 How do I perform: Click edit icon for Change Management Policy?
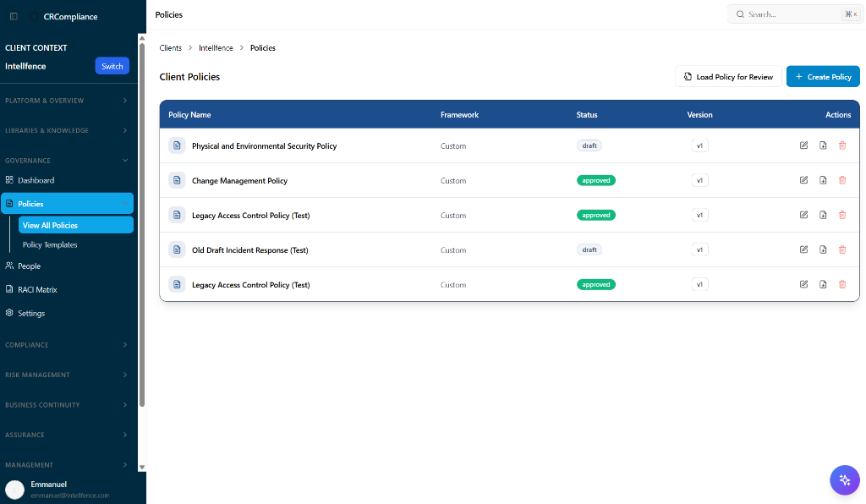803,180
